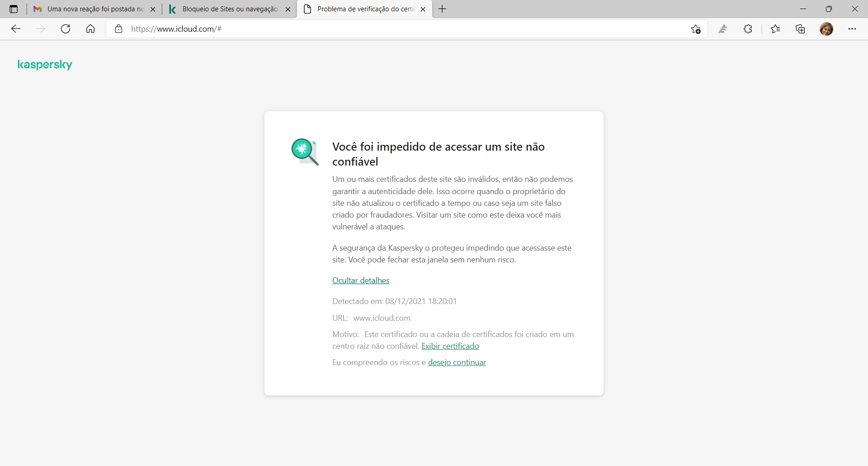Viewport: 868px width, 466px height.
Task: Go forward with the forward arrow
Action: [41, 29]
